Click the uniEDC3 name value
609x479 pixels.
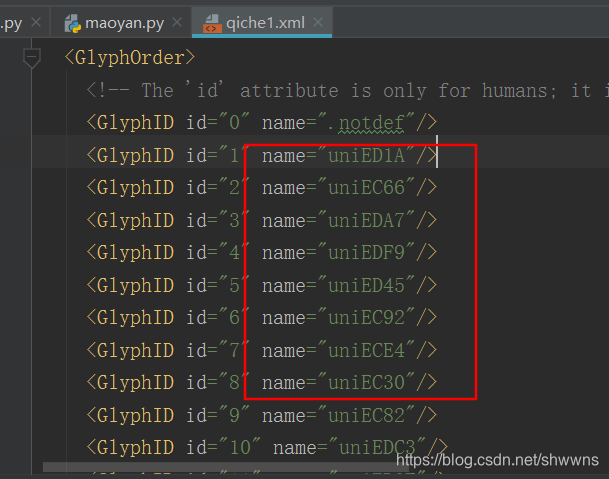tap(377, 448)
